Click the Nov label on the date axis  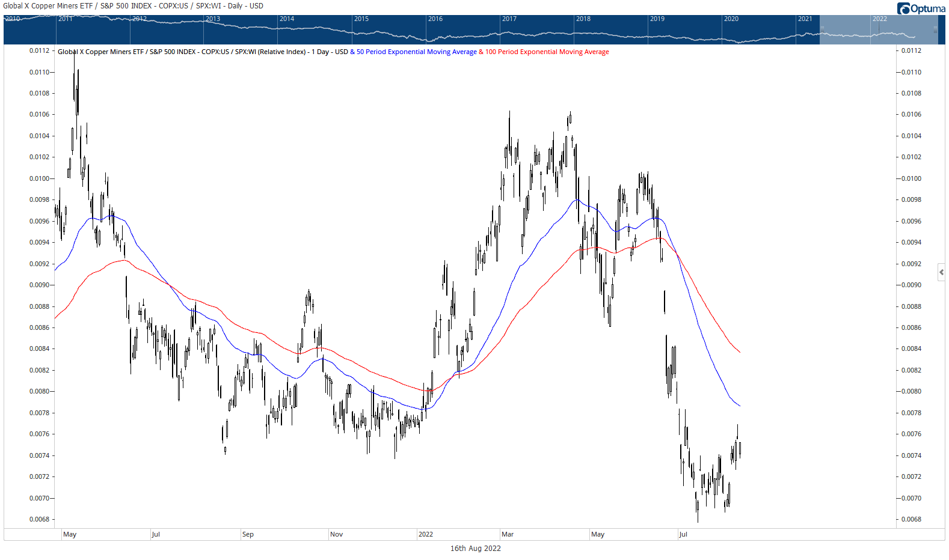point(337,534)
